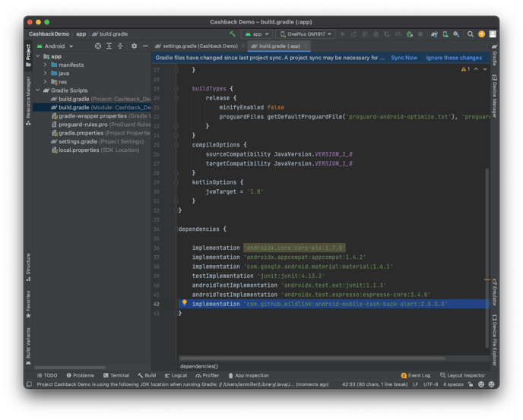
Task: Open the app run configuration dropdown
Action: 257,34
